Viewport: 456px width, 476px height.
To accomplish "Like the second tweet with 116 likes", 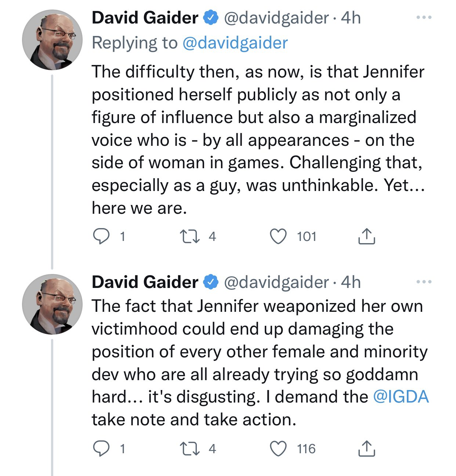I will pos(278,449).
